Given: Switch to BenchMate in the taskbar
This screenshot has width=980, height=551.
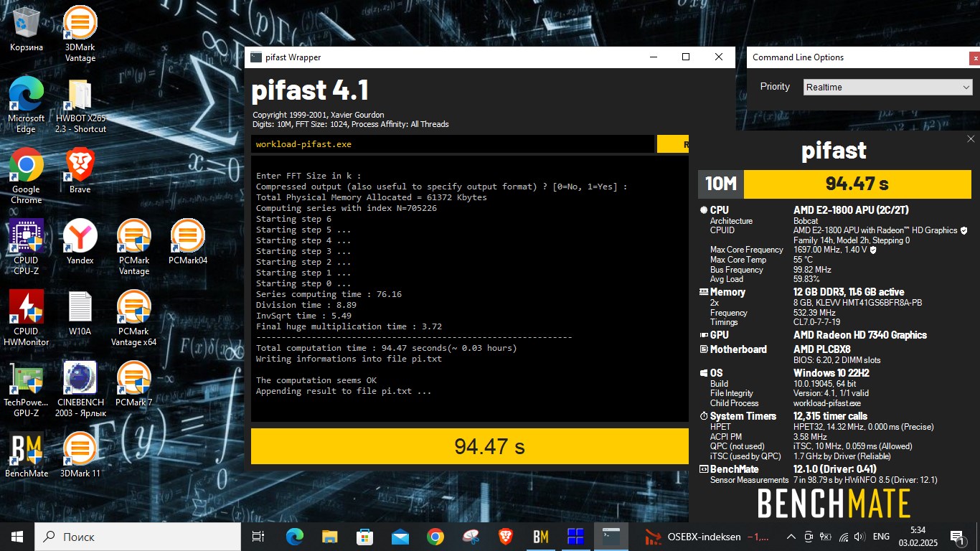Looking at the screenshot, I should pyautogui.click(x=540, y=536).
